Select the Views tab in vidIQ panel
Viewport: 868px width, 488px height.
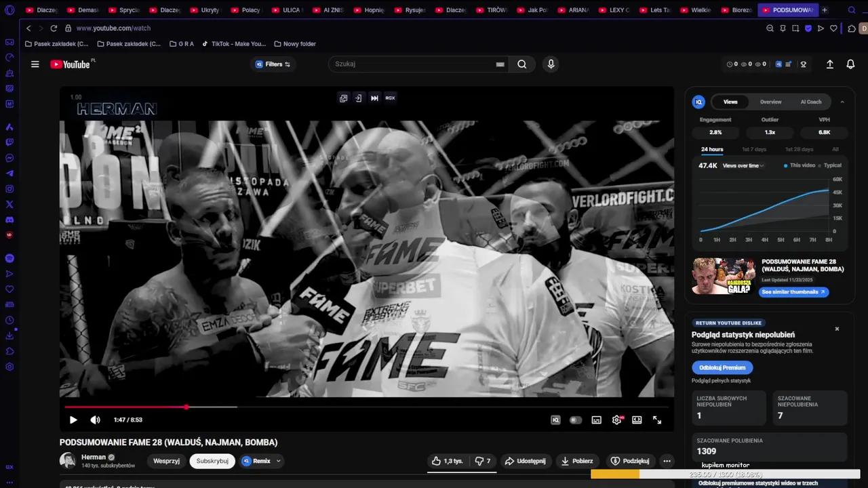730,102
